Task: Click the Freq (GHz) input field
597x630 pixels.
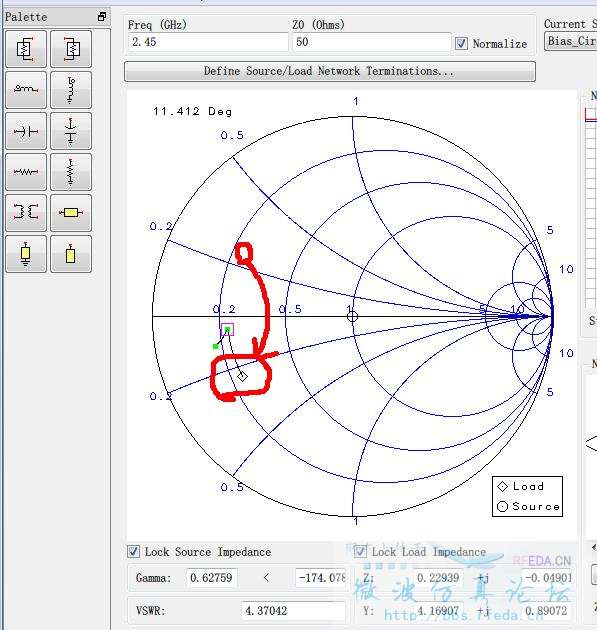Action: pyautogui.click(x=208, y=42)
